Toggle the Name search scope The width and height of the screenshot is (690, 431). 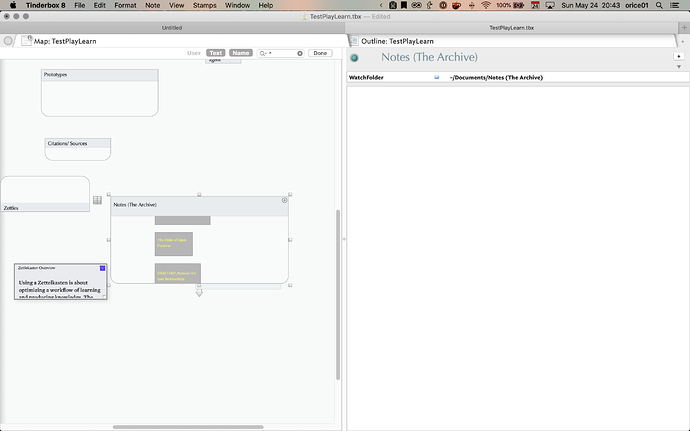pyautogui.click(x=241, y=53)
